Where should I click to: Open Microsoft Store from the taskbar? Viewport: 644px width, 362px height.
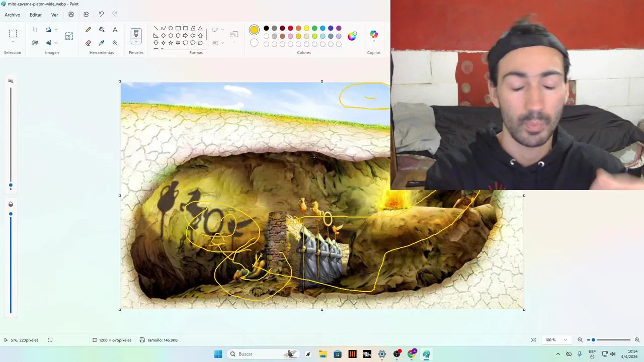[337, 354]
